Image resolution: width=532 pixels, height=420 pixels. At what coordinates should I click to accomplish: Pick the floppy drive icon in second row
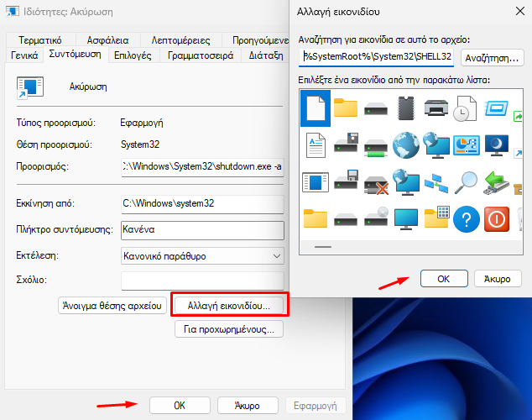[346, 143]
